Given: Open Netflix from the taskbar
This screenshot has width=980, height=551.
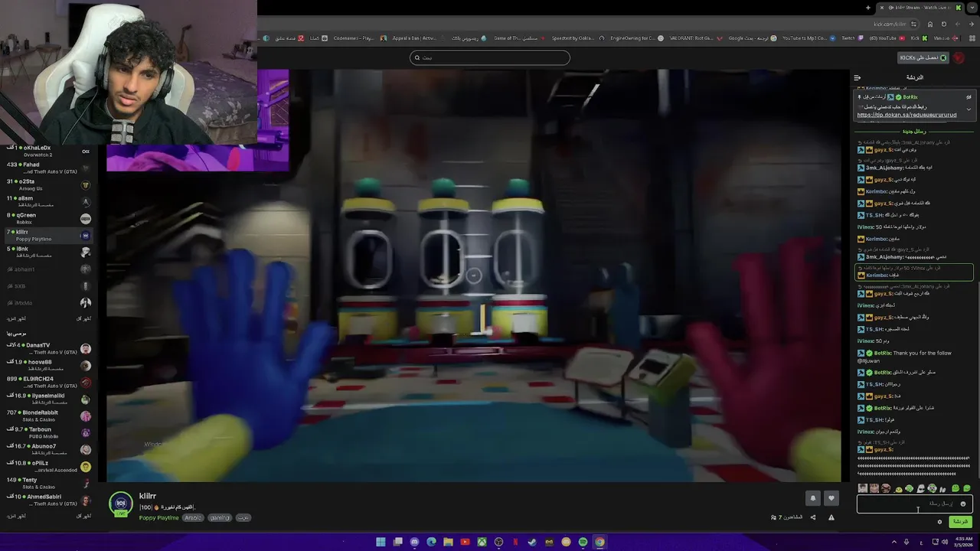Looking at the screenshot, I should point(515,542).
